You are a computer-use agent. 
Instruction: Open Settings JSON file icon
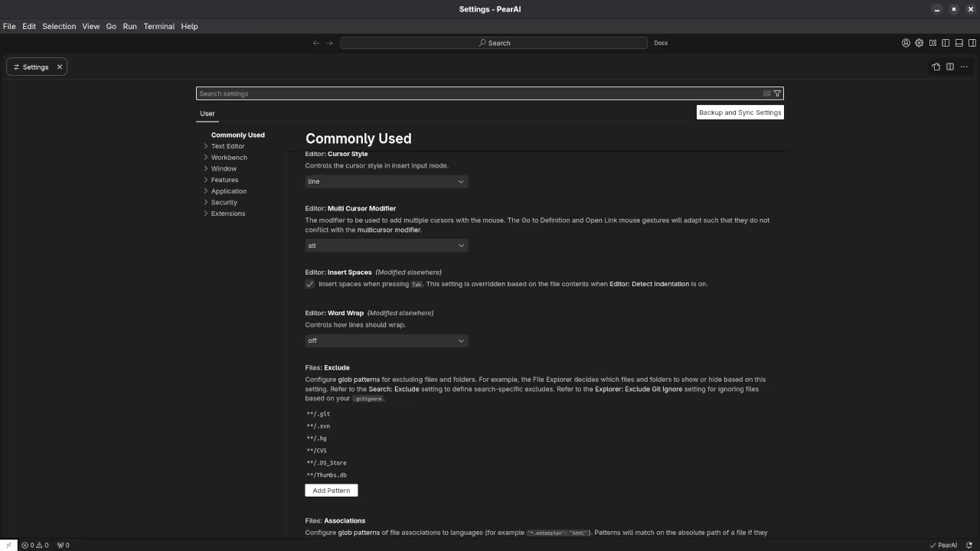pos(936,67)
